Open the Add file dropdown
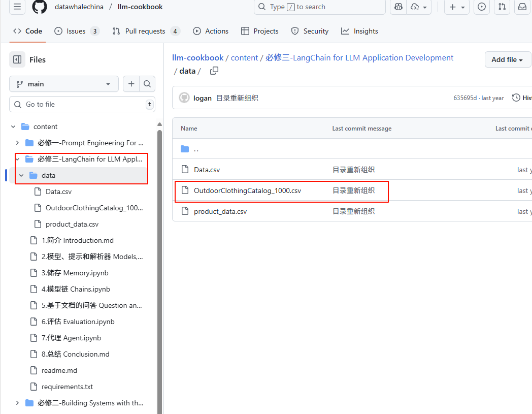Image resolution: width=532 pixels, height=414 pixels. click(x=508, y=59)
